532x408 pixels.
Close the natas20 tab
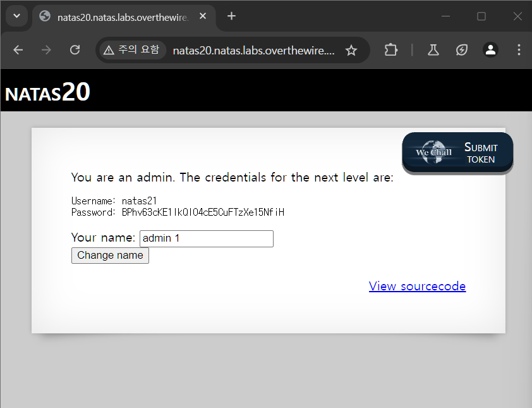pyautogui.click(x=203, y=16)
